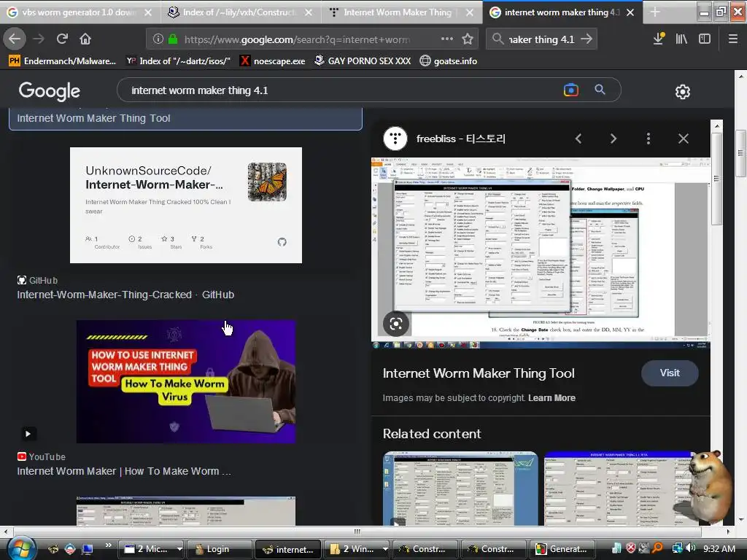
Task: Open more options menu in image preview
Action: click(649, 139)
